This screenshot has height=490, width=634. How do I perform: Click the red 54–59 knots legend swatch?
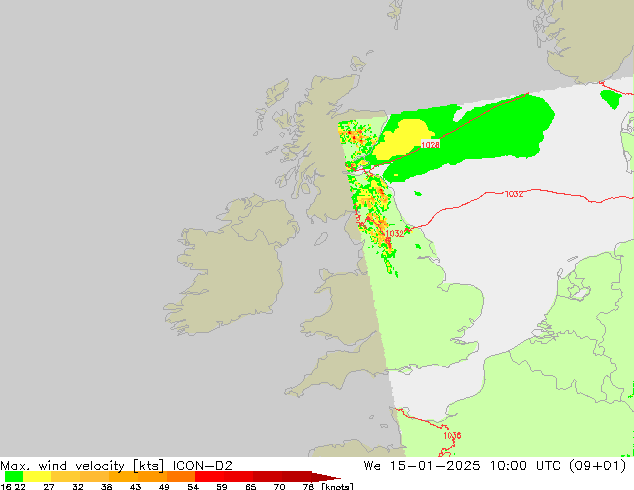209,477
